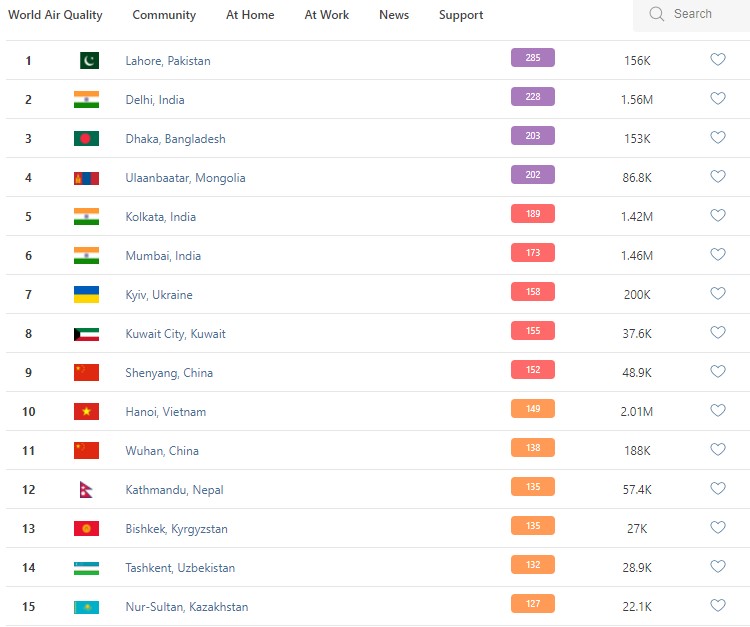Screen dimensions: 750x627
Task: Click the Vietnam flag icon
Action: click(86, 412)
